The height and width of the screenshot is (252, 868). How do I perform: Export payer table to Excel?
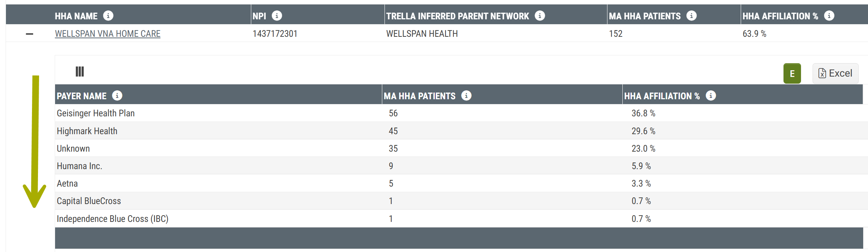835,73
